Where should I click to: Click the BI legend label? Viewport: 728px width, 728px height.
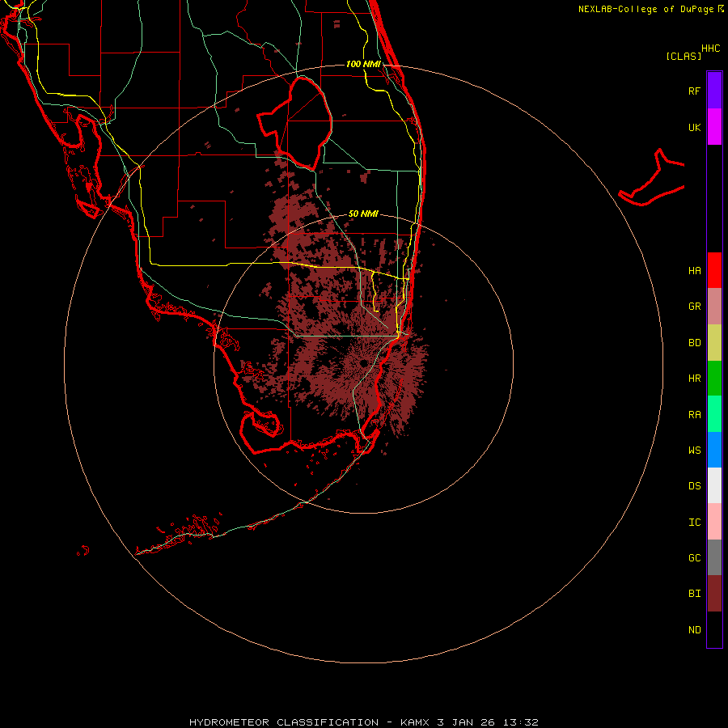(694, 594)
